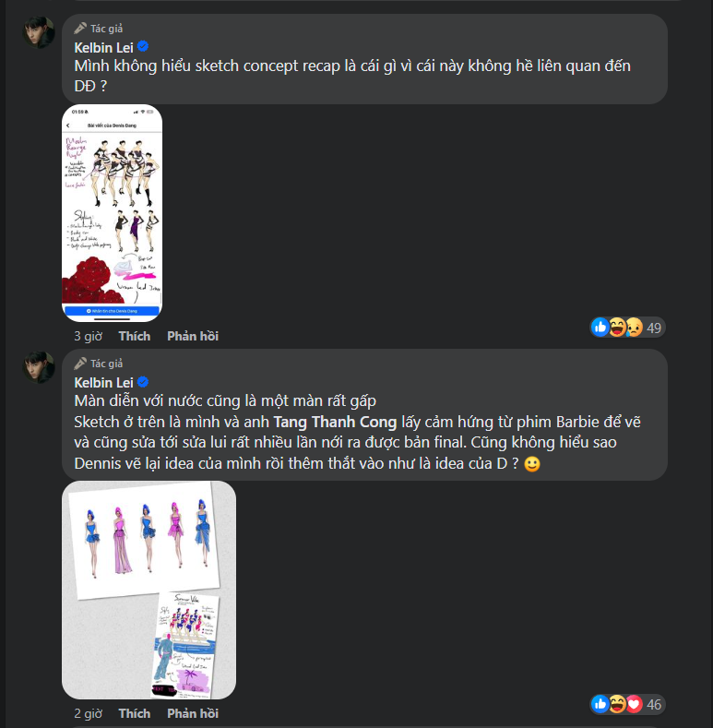The width and height of the screenshot is (713, 728).
Task: Open the tagged Tang Thanh Cong profile
Action: click(335, 422)
